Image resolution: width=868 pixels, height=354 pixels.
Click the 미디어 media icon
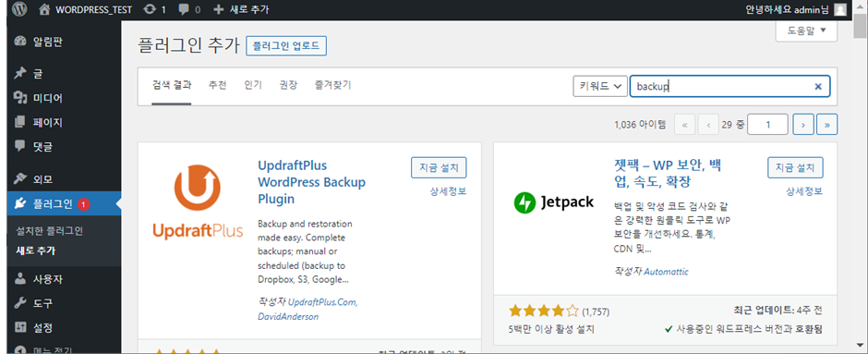click(x=20, y=98)
